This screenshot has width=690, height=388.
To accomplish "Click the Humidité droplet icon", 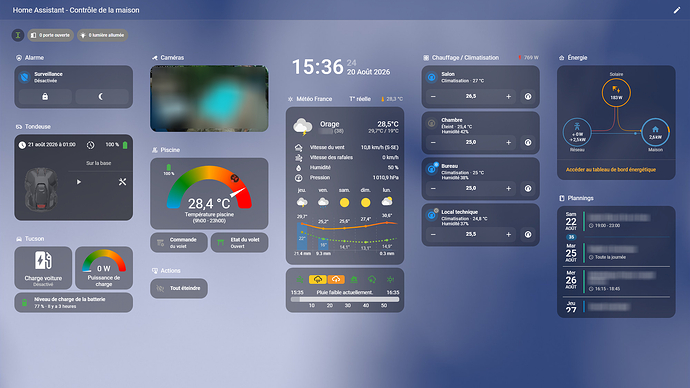I will (x=298, y=168).
